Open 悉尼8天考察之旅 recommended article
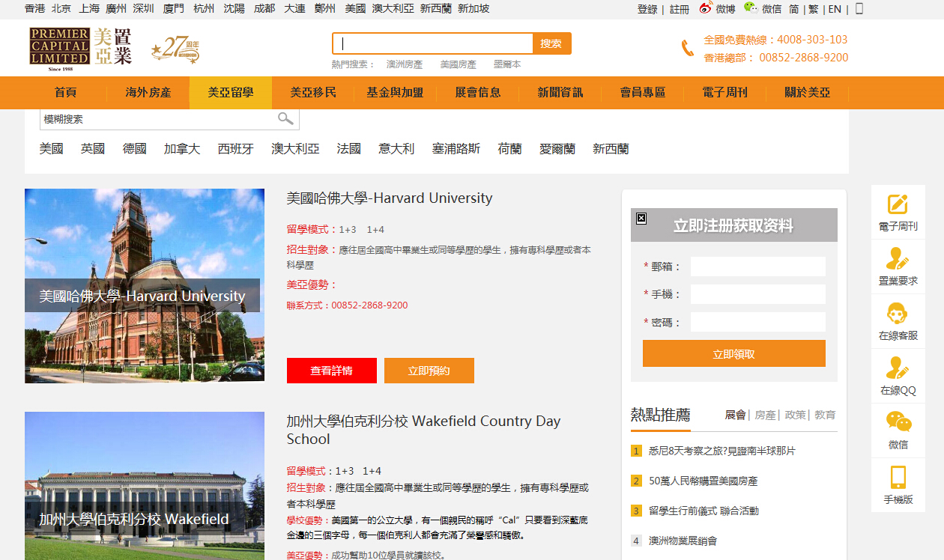This screenshot has width=944, height=560. [722, 451]
